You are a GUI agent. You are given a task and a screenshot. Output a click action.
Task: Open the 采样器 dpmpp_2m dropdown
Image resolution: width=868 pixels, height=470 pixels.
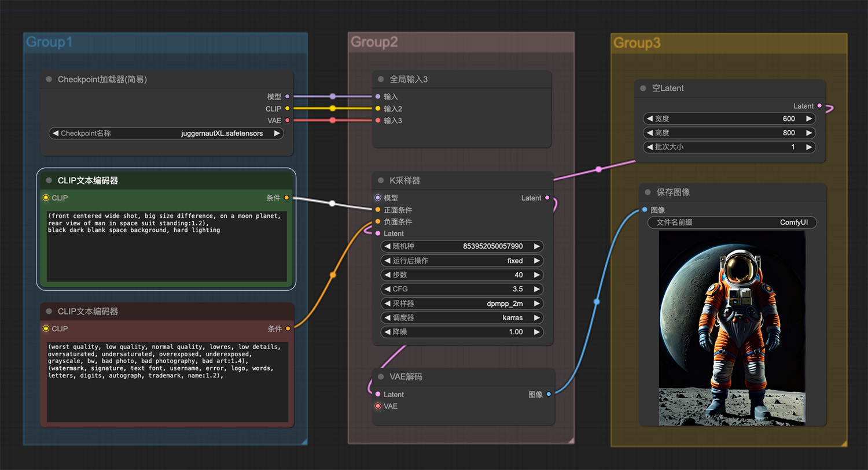point(462,304)
